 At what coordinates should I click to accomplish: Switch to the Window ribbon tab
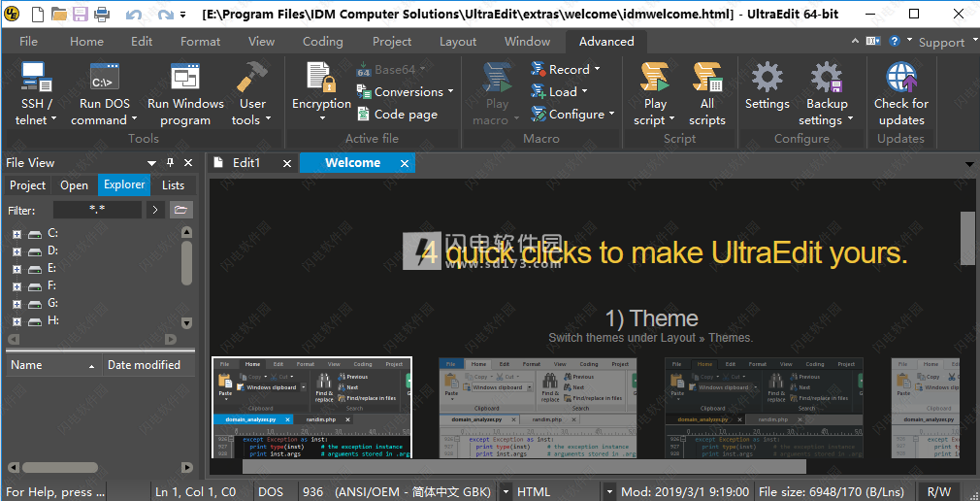[528, 42]
